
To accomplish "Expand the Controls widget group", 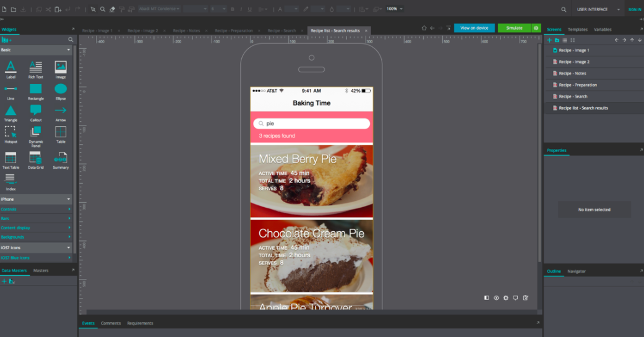I will [36, 210].
